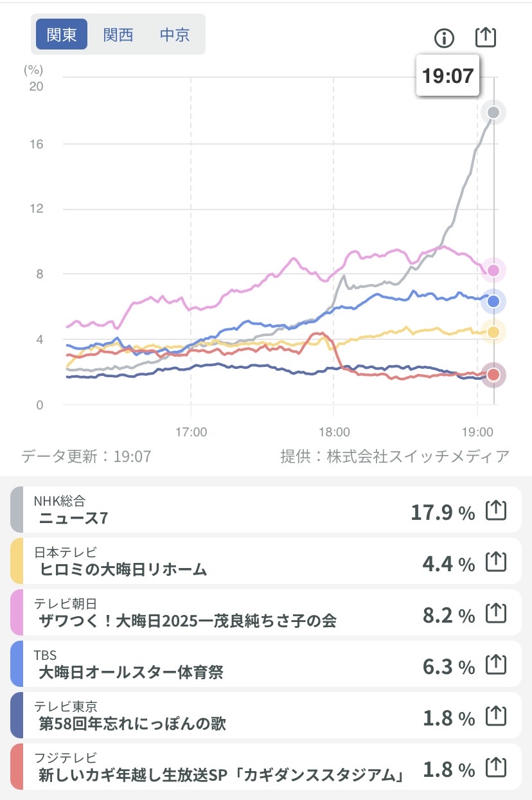Click the blue TBS data point
The width and height of the screenshot is (532, 800).
pos(493,301)
